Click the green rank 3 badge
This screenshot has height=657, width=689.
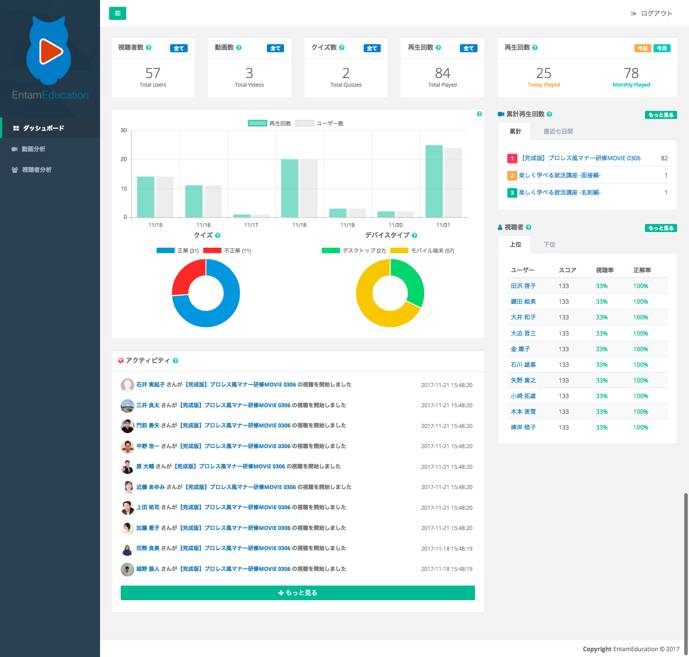click(512, 192)
